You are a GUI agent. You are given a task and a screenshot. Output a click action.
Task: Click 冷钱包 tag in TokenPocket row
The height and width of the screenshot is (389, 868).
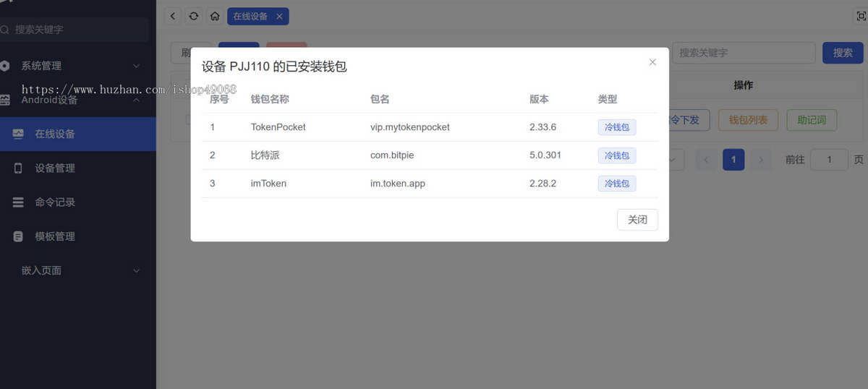[616, 127]
